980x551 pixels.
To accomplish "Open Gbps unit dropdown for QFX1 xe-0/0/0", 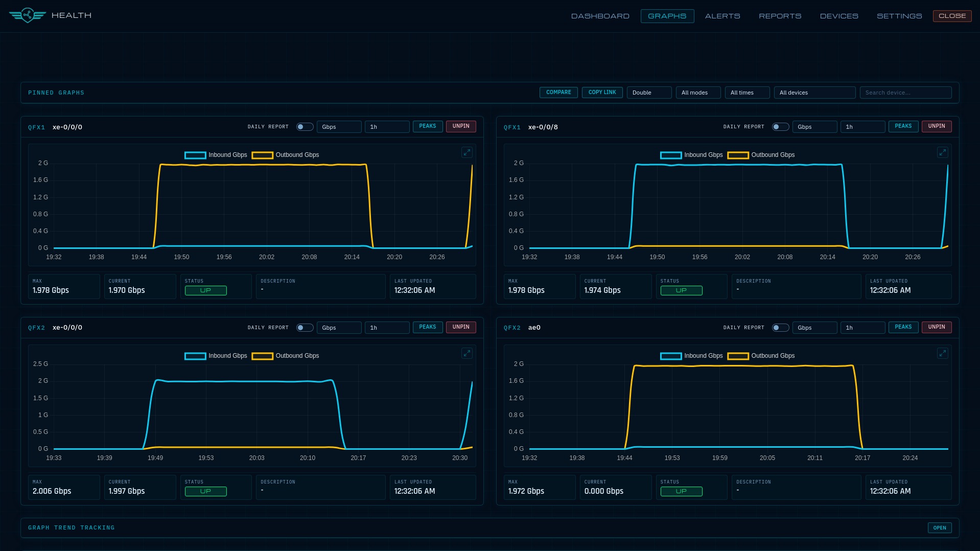I will click(339, 127).
